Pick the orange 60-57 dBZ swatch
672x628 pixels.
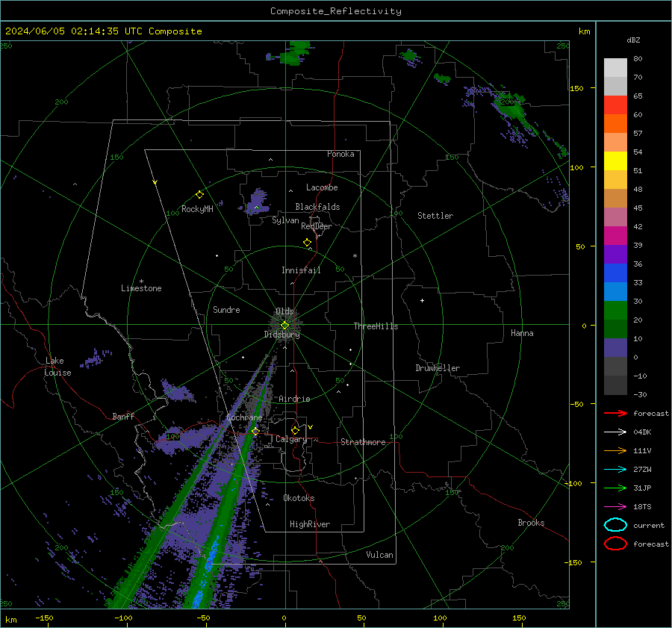click(x=615, y=124)
